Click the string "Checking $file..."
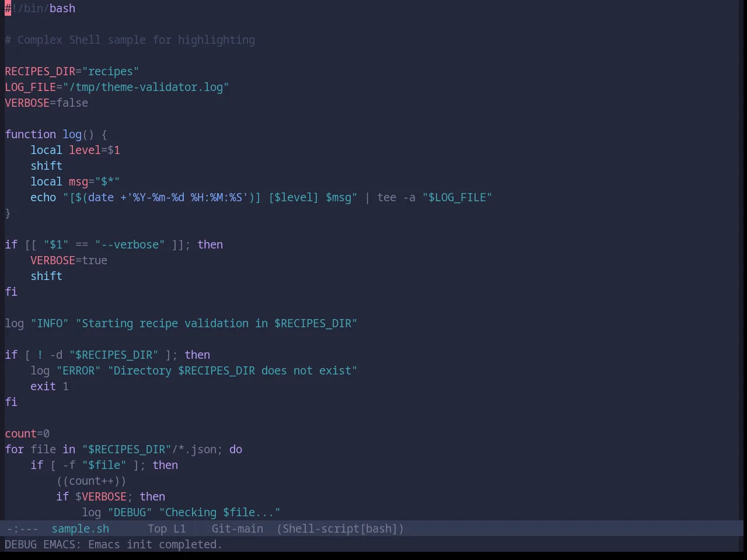This screenshot has width=747, height=560. (220, 512)
